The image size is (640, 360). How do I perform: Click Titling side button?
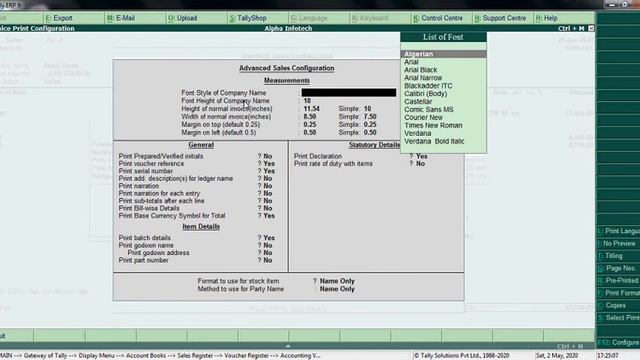(618, 256)
